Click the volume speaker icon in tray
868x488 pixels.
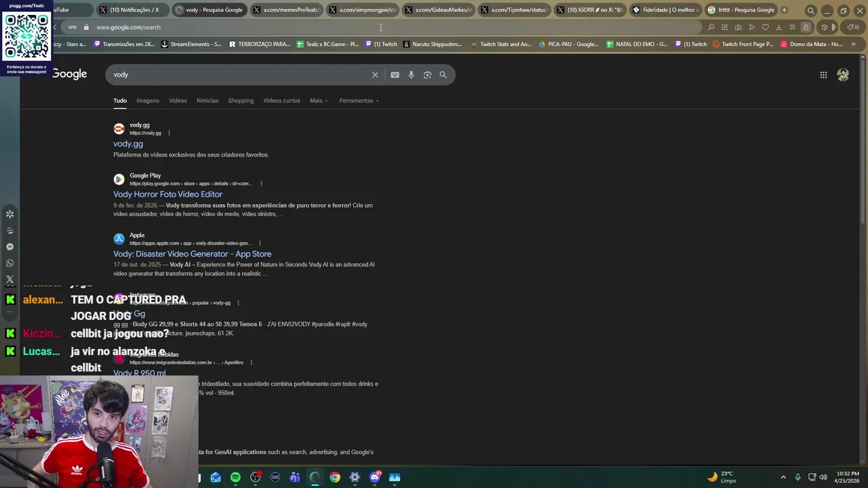pyautogui.click(x=823, y=477)
